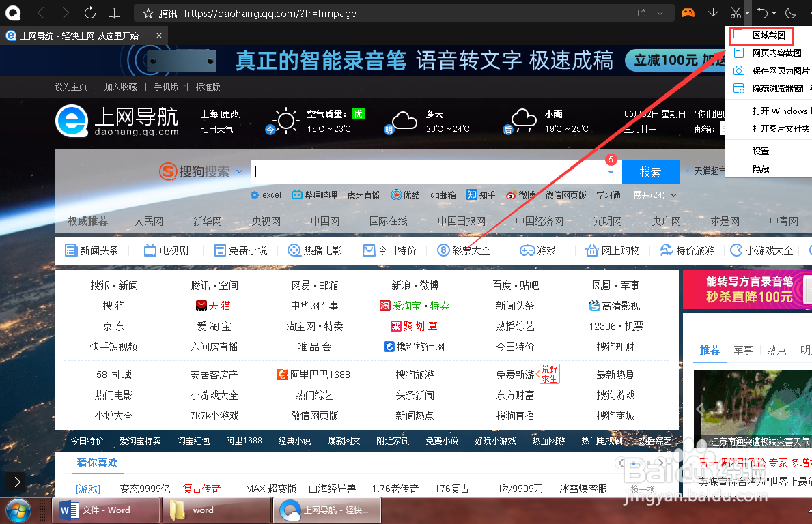This screenshot has height=524, width=812.
Task: Click 设为主页 link
Action: click(71, 87)
